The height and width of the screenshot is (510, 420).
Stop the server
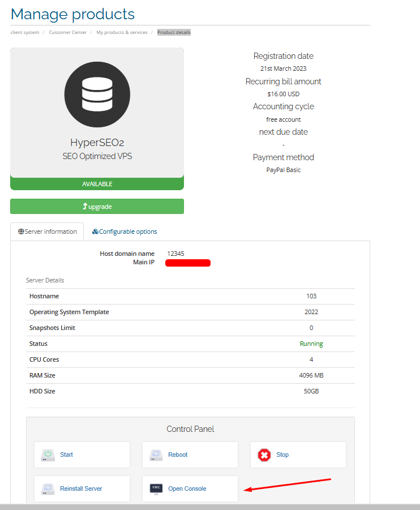coord(298,455)
